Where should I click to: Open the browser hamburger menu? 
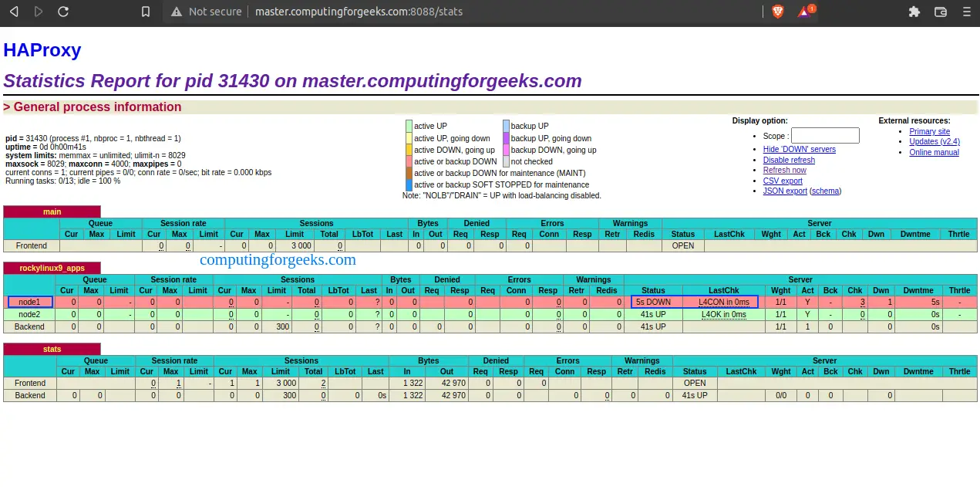[966, 12]
